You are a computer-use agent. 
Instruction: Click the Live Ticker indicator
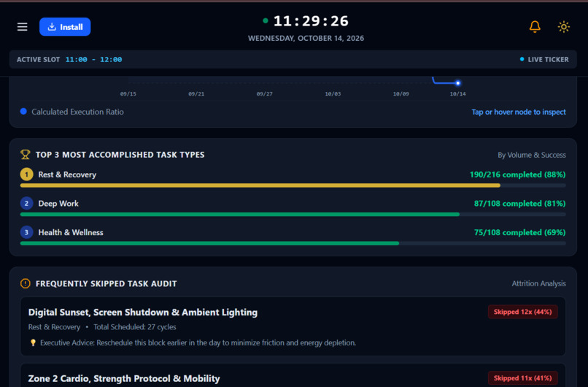click(x=544, y=59)
